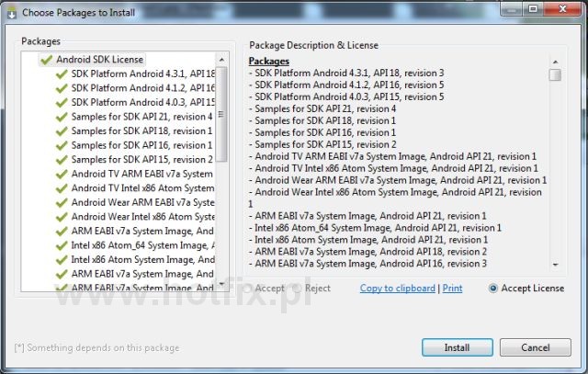Click the dialog title bar download icon
Image resolution: width=588 pixels, height=374 pixels.
coord(12,14)
